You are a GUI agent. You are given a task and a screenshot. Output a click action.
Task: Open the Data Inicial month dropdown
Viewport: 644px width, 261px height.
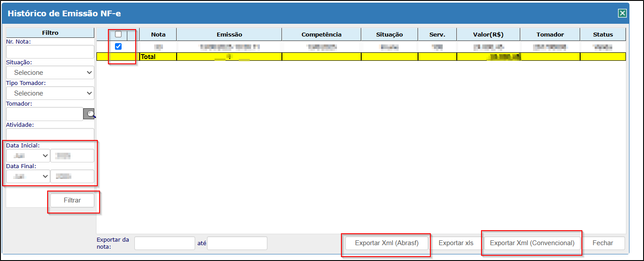coord(28,156)
